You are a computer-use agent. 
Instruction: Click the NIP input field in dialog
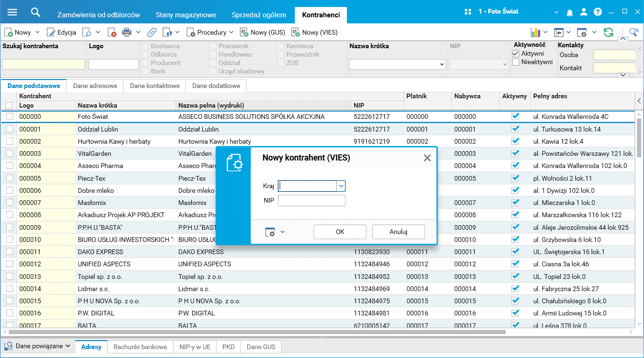311,201
